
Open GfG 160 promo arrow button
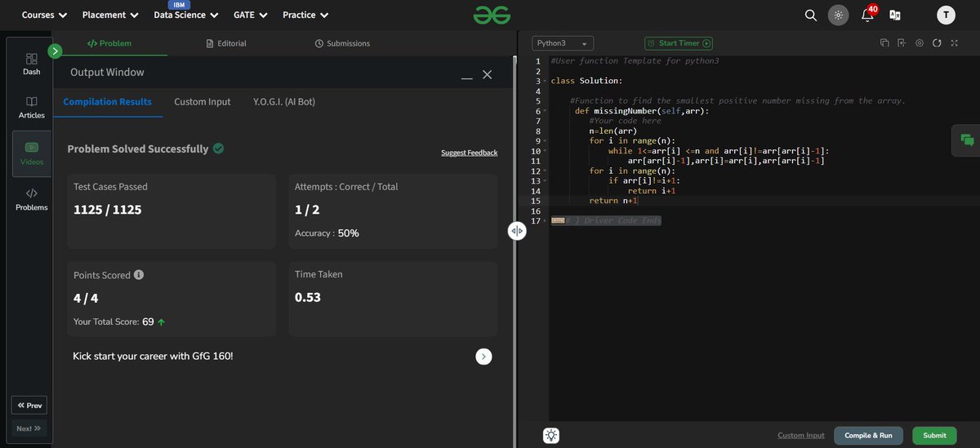483,357
